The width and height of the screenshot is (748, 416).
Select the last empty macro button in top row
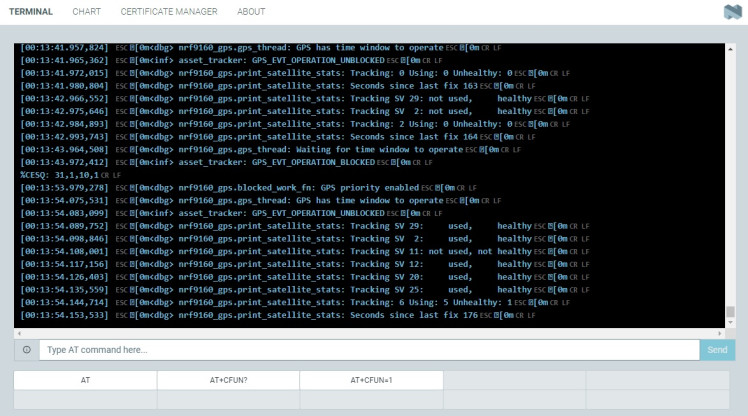tap(657, 380)
